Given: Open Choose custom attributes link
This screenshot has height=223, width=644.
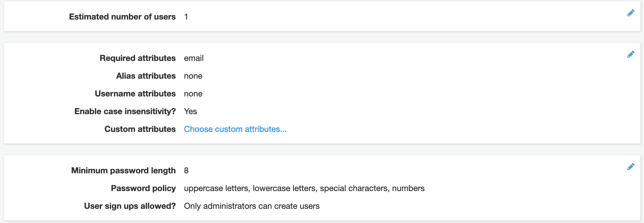Looking at the screenshot, I should tap(235, 129).
